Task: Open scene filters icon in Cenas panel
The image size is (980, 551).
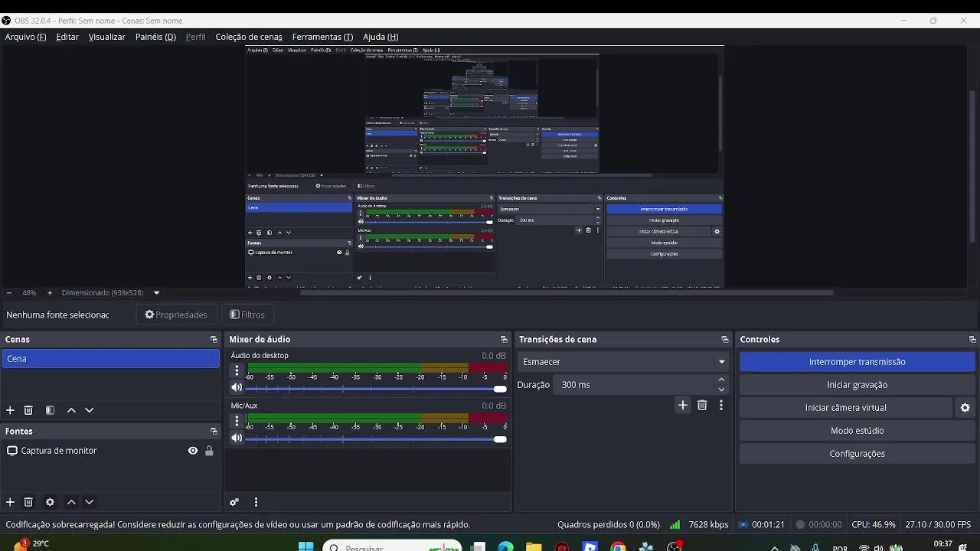Action: [50, 410]
